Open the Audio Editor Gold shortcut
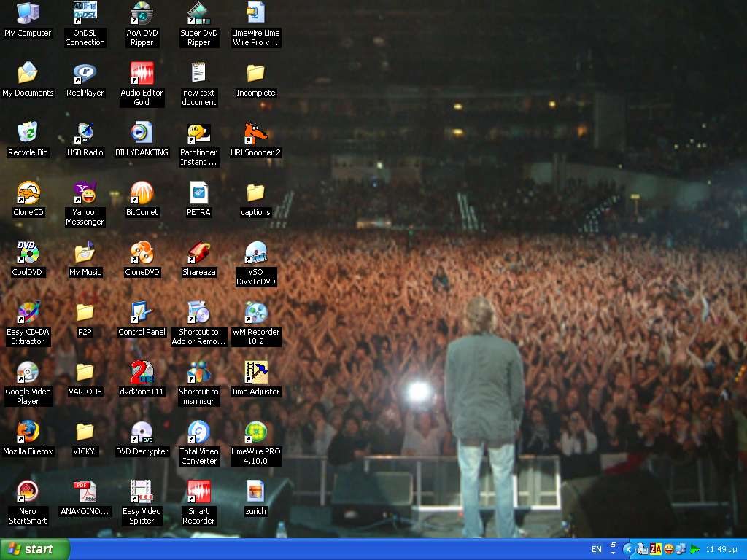Image resolution: width=747 pixels, height=560 pixels. click(142, 74)
